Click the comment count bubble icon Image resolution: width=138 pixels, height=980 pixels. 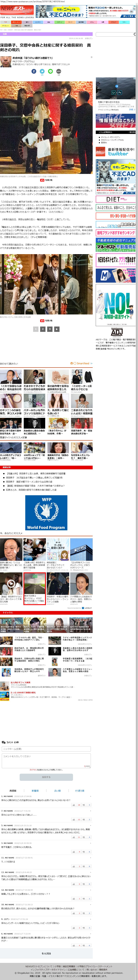(x=59, y=71)
